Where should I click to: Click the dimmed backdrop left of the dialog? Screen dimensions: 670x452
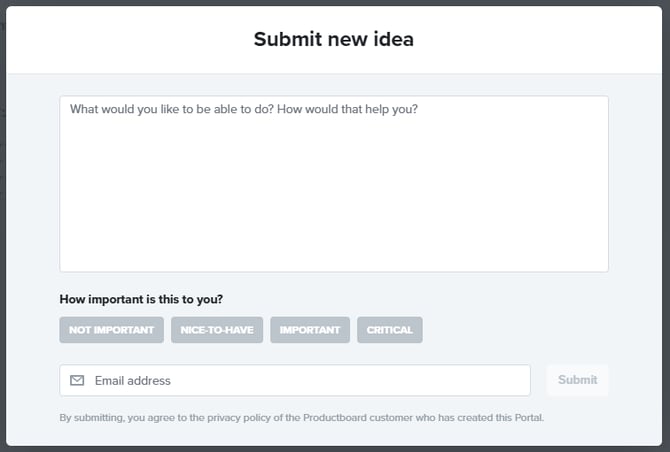point(2,250)
